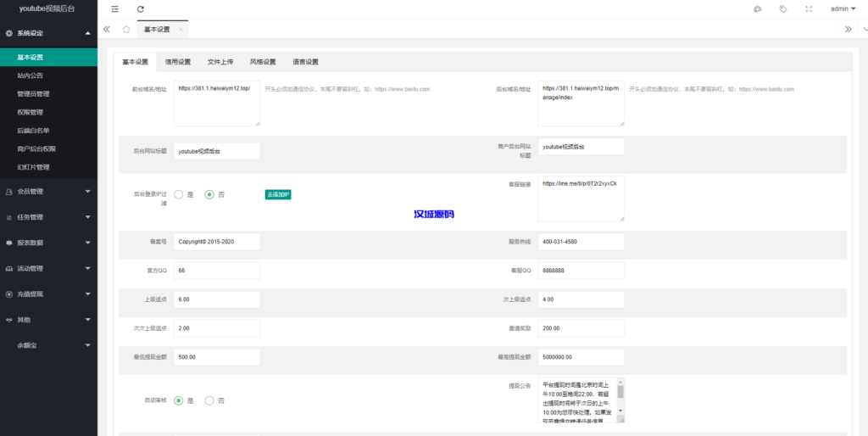The image size is (868, 436).
Task: Open the admin user dropdown
Action: coord(843,9)
